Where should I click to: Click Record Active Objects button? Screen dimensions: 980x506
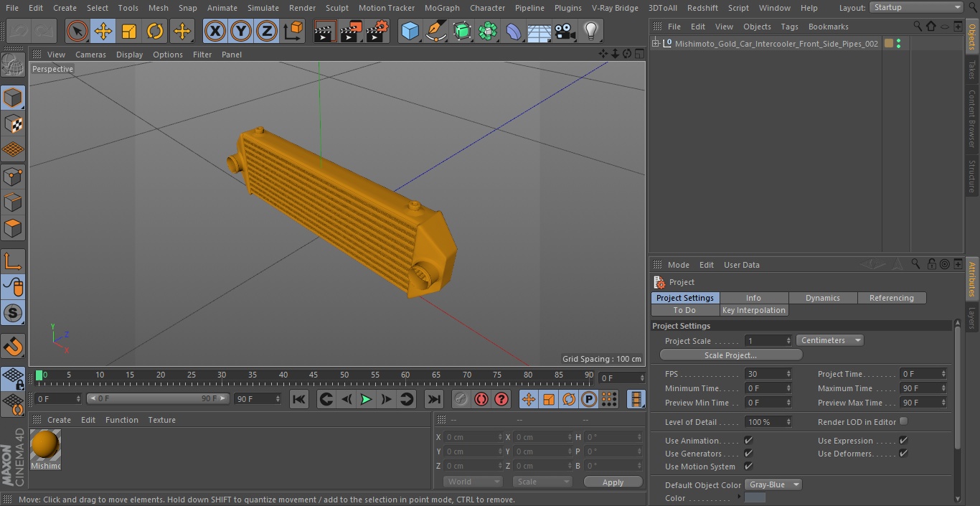click(x=461, y=399)
